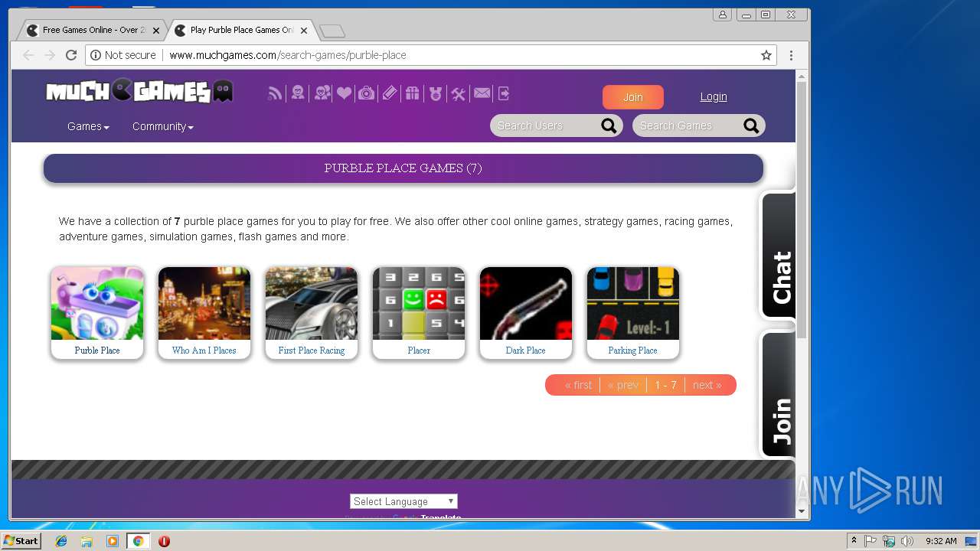This screenshot has height=551, width=980.
Task: Click the Parking Place thumbnail
Action: pyautogui.click(x=633, y=303)
